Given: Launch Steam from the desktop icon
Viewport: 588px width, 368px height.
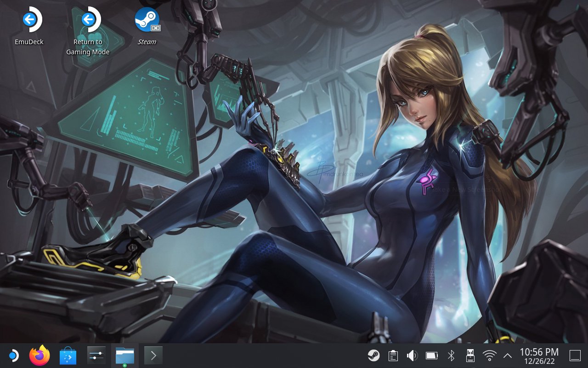Looking at the screenshot, I should (147, 21).
